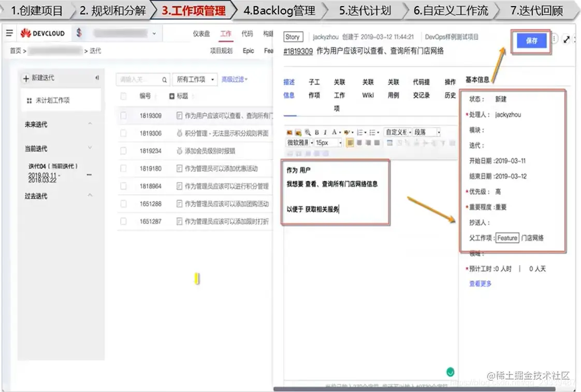Viewport: 581px width, 392px height.
Task: Open the more options kebab menu beside 保存
Action: (554, 38)
